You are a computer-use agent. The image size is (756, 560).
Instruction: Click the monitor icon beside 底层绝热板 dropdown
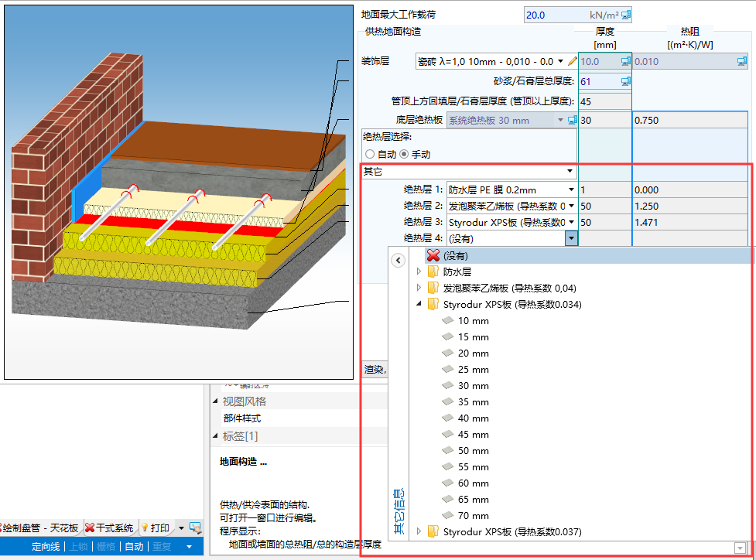coord(573,121)
